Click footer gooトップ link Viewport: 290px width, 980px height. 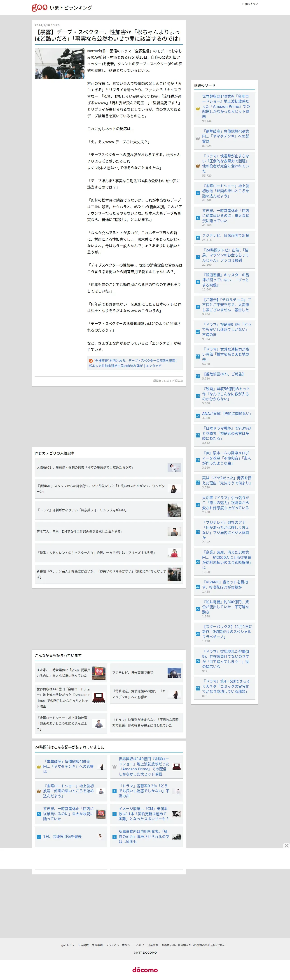[x=68, y=945]
